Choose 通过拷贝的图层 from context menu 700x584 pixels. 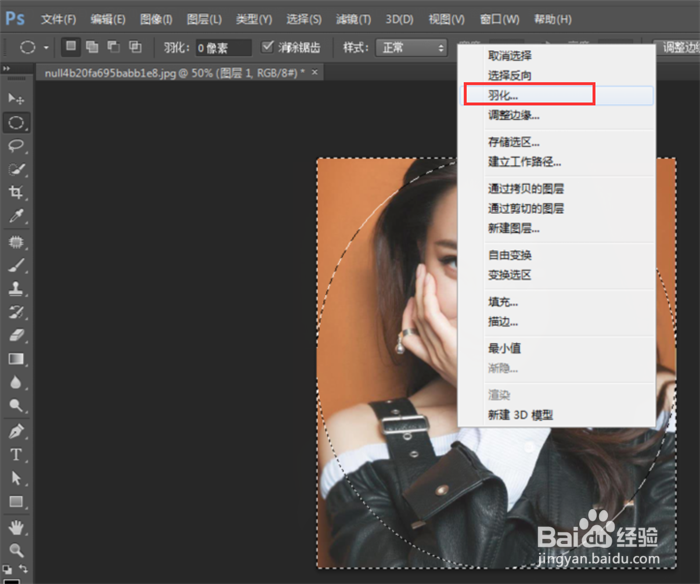tap(557, 189)
